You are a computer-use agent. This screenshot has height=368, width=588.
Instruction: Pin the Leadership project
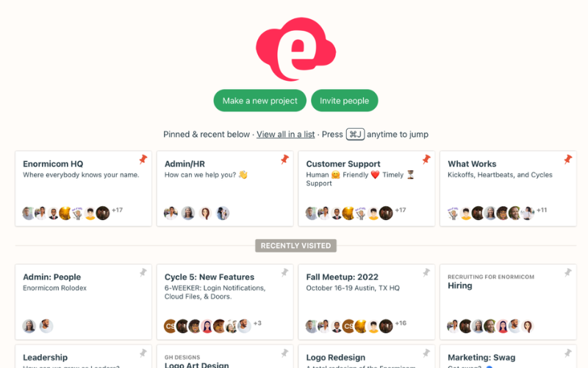(x=143, y=353)
